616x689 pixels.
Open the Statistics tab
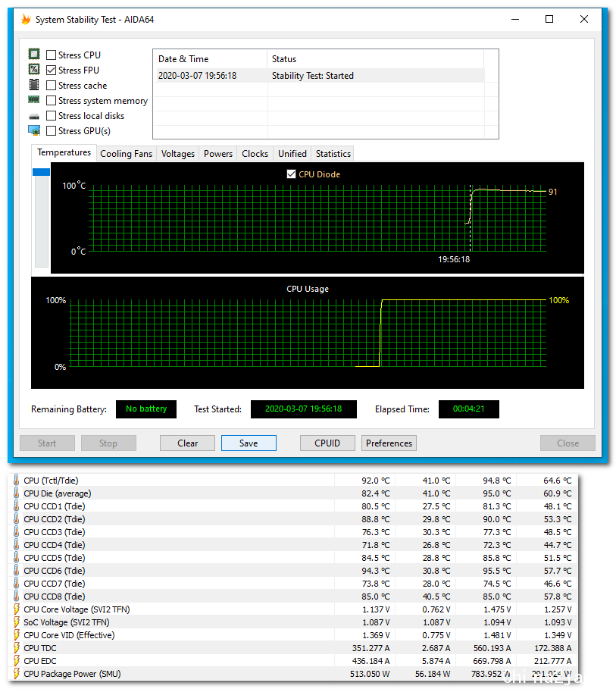coord(333,154)
